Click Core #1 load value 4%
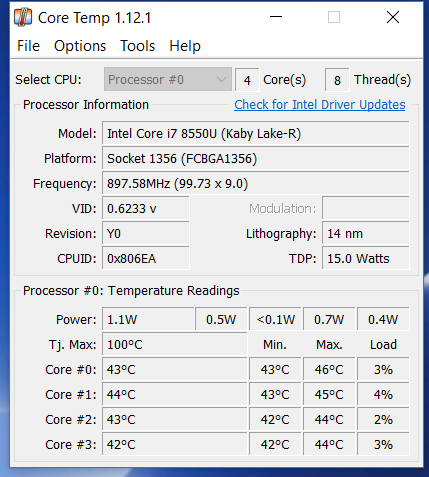 [383, 394]
